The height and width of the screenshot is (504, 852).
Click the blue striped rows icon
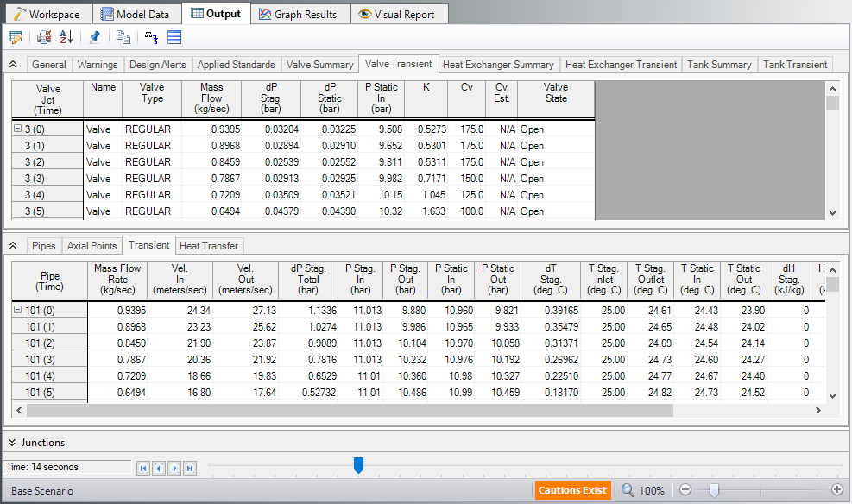point(174,37)
